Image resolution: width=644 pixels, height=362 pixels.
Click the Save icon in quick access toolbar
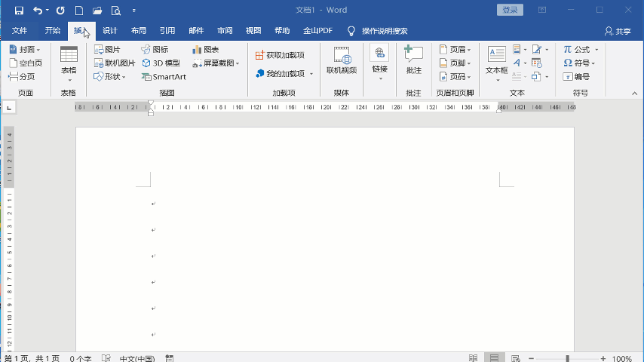pyautogui.click(x=19, y=11)
